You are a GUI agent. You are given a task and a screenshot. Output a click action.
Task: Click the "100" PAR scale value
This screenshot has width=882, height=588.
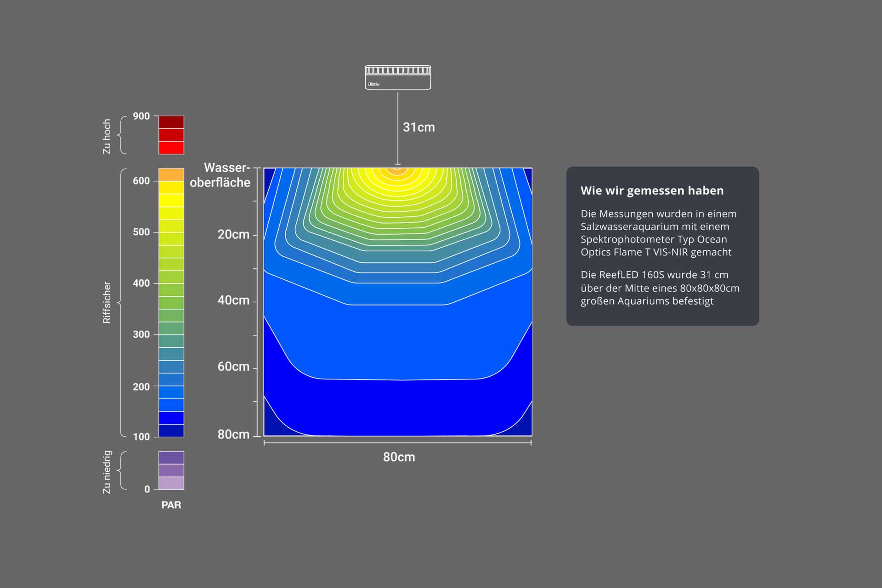pos(141,437)
